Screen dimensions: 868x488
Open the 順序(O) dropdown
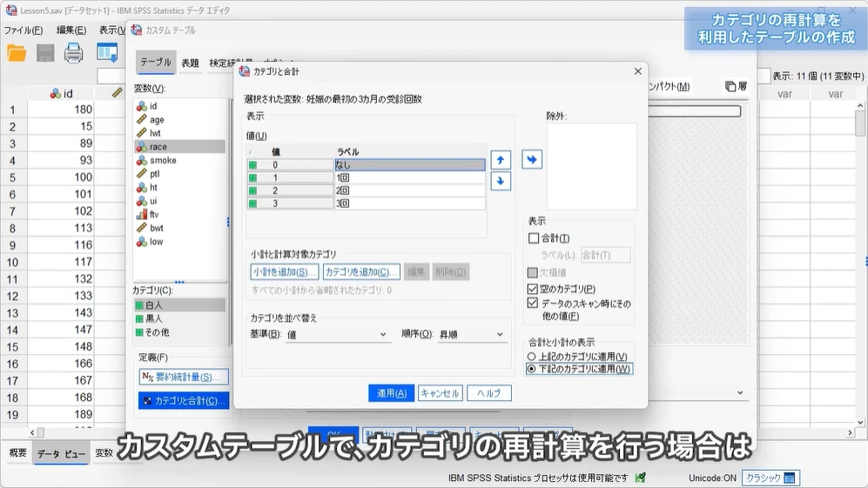click(472, 334)
